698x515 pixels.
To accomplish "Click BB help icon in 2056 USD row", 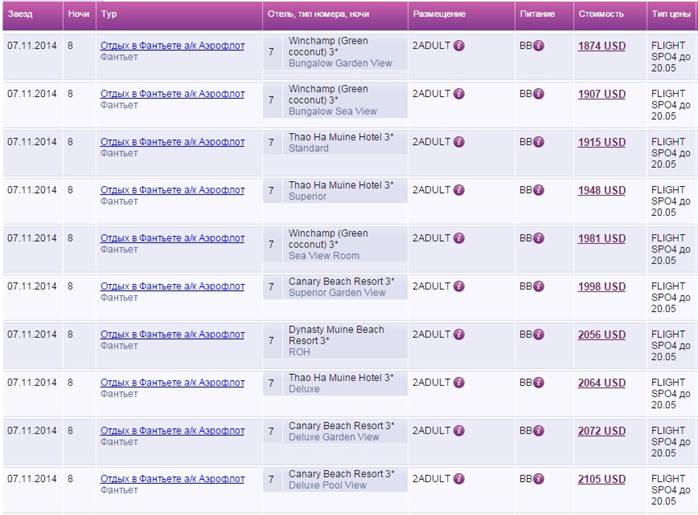I will pyautogui.click(x=539, y=334).
